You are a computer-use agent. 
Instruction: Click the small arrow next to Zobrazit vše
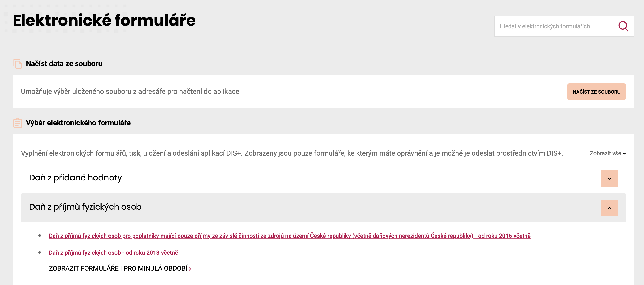pos(624,154)
